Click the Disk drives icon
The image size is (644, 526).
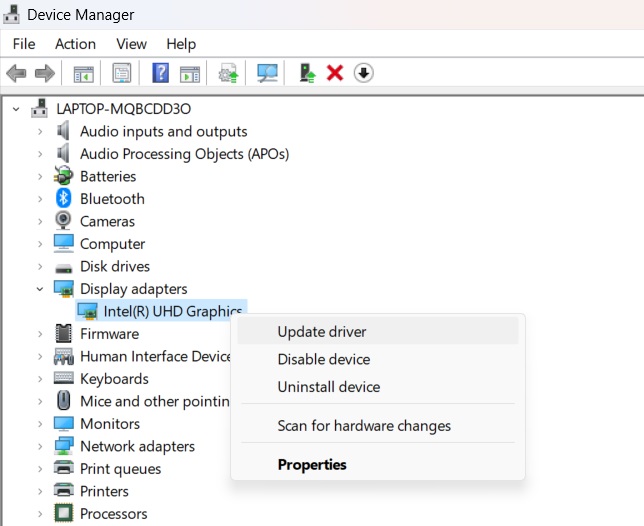(x=63, y=268)
